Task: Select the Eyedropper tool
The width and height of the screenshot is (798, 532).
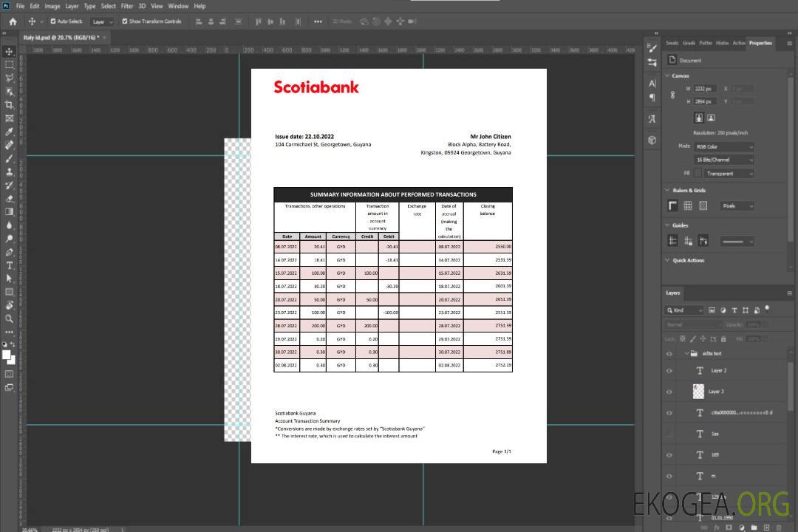Action: coord(10,132)
